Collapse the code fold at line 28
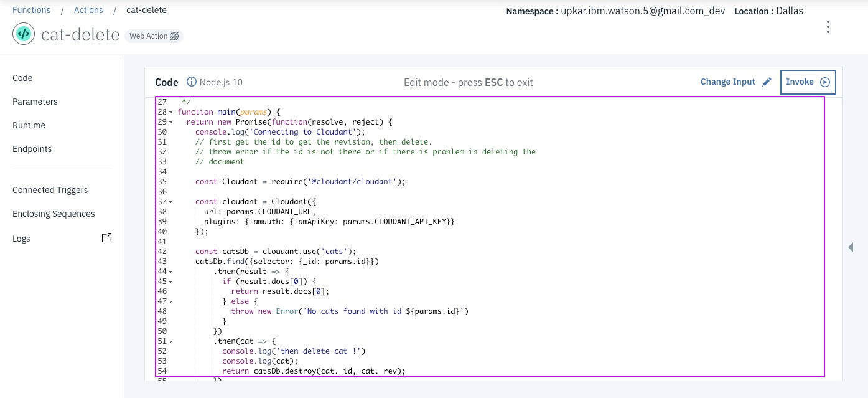 pyautogui.click(x=170, y=112)
